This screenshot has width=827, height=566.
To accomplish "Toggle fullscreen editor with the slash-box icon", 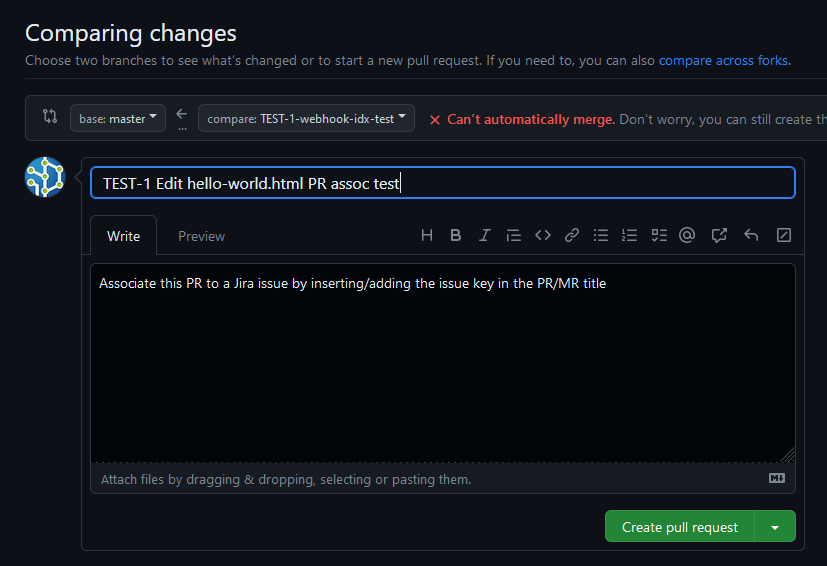I will coord(784,236).
